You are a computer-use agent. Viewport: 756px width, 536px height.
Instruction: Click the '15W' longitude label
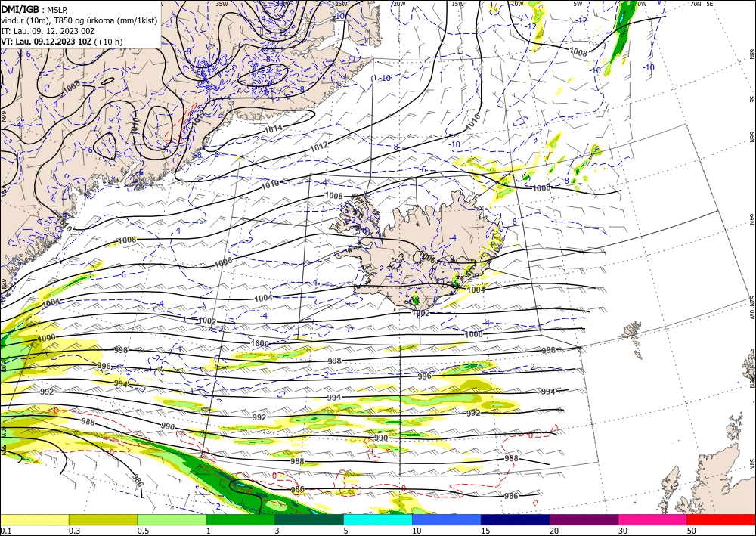point(458,4)
